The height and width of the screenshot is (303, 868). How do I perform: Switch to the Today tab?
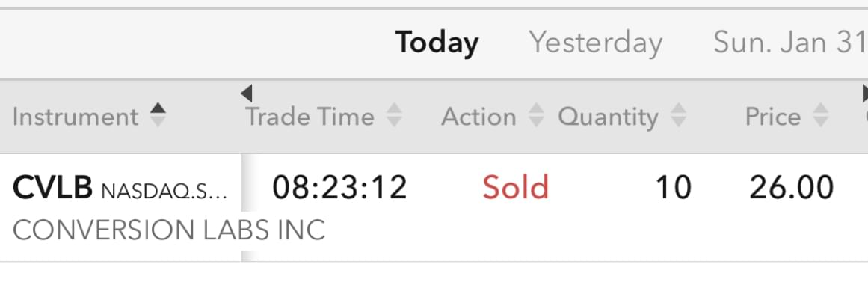437,43
